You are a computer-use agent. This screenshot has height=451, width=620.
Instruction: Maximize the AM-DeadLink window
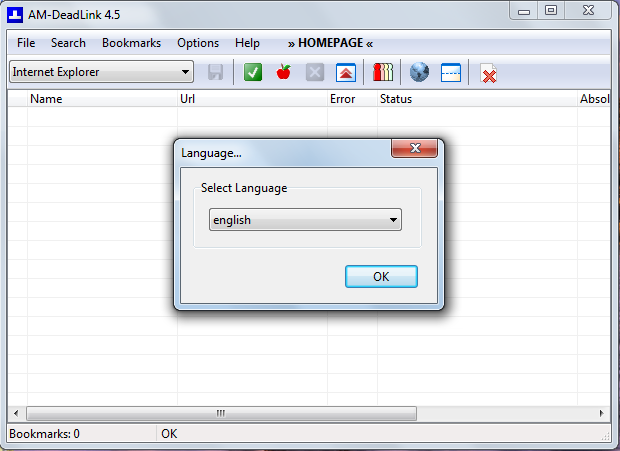550,11
